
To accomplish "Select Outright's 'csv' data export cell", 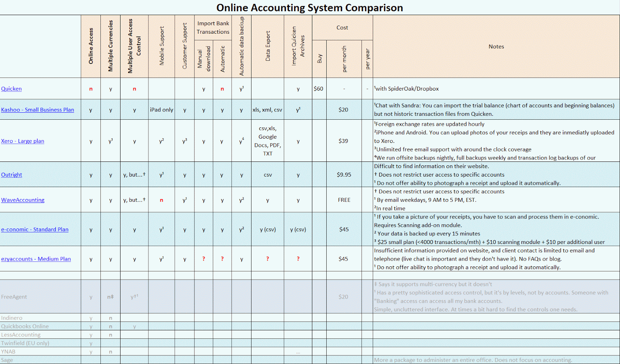I will pyautogui.click(x=268, y=175).
